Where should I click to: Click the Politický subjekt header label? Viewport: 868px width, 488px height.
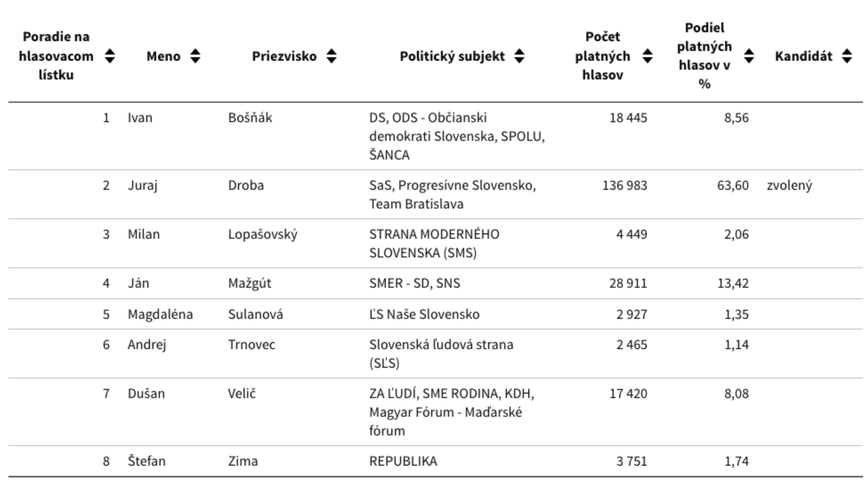(x=452, y=56)
